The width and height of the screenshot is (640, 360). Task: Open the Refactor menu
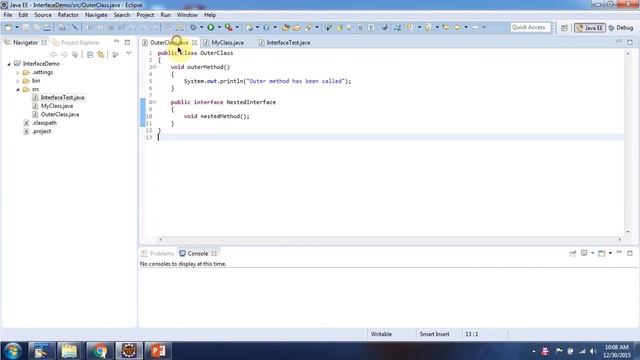pyautogui.click(x=68, y=15)
